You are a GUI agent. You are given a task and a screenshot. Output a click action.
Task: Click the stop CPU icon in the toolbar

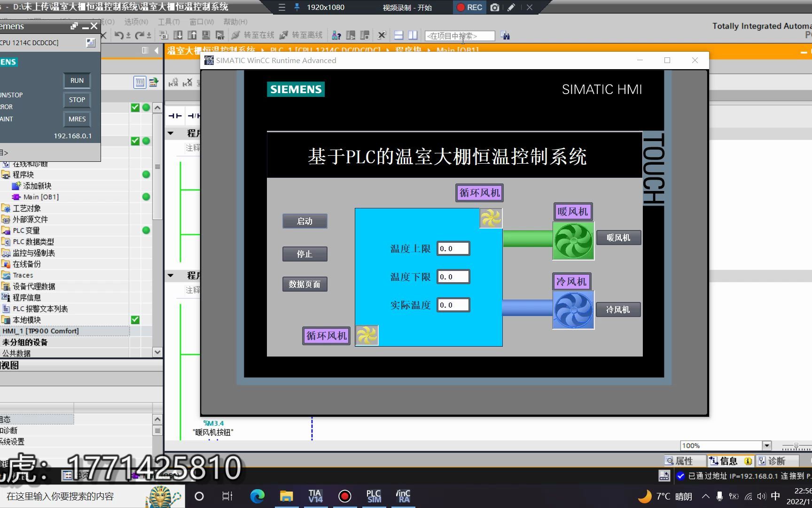pyautogui.click(x=365, y=35)
